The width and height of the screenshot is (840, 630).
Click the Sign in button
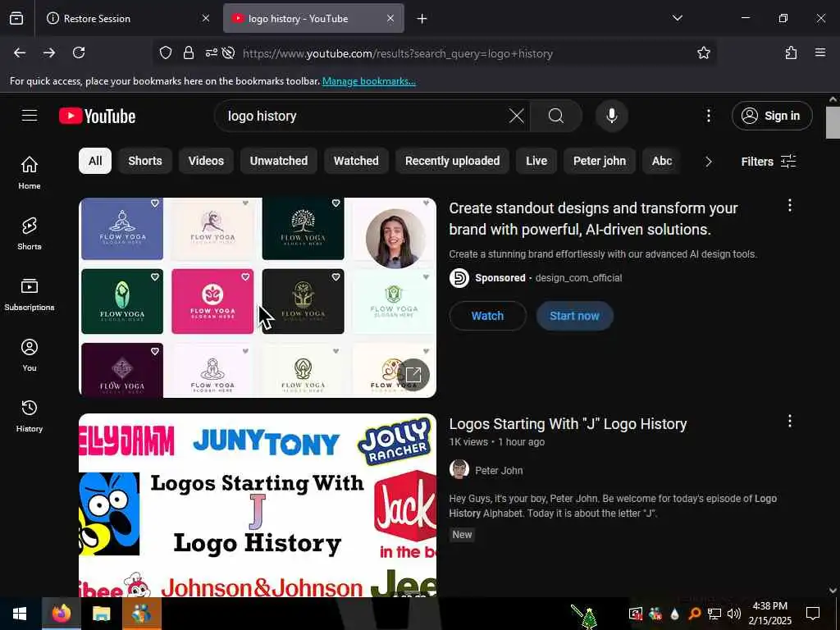tap(772, 116)
